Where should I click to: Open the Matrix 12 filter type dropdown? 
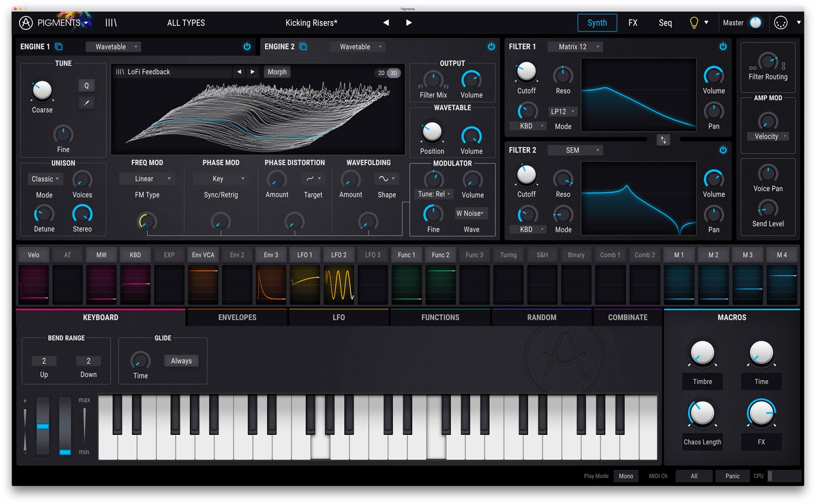point(576,47)
